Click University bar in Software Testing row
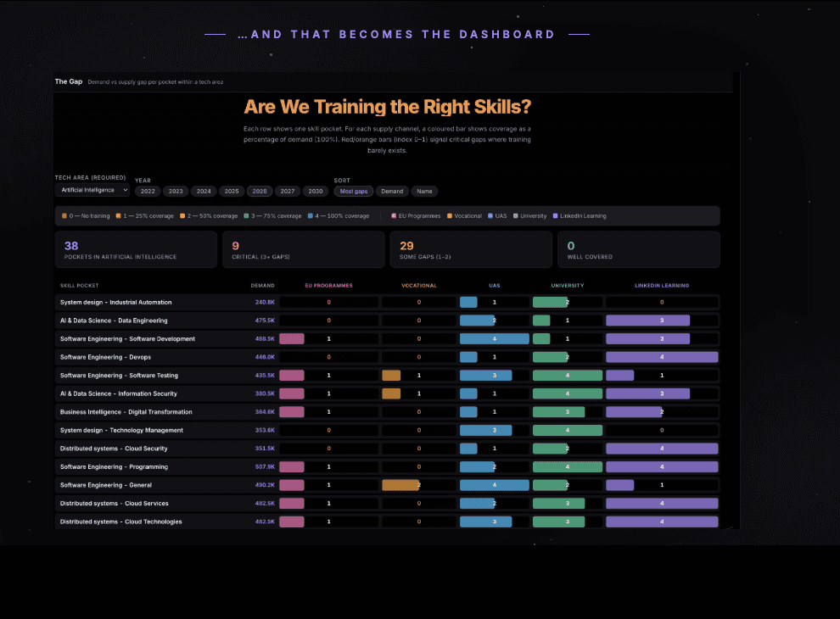The height and width of the screenshot is (619, 840). click(x=568, y=376)
